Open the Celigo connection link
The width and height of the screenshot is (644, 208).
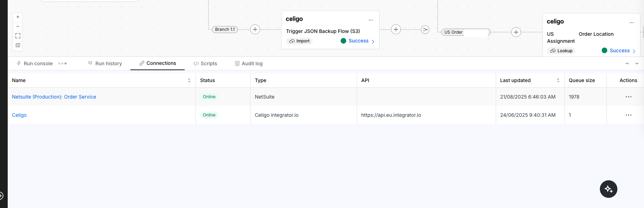tap(19, 115)
